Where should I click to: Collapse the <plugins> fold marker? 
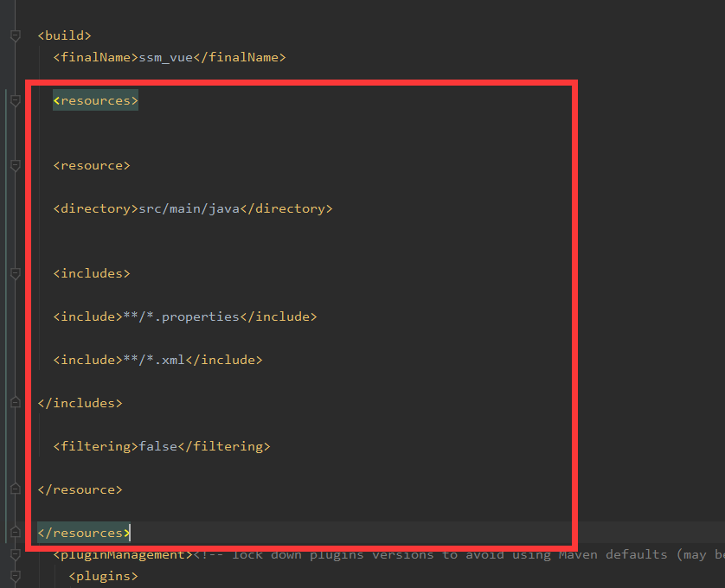coord(16,576)
